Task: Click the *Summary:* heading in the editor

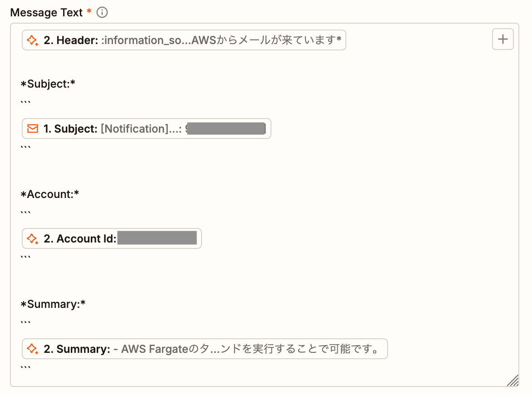Action: tap(53, 304)
